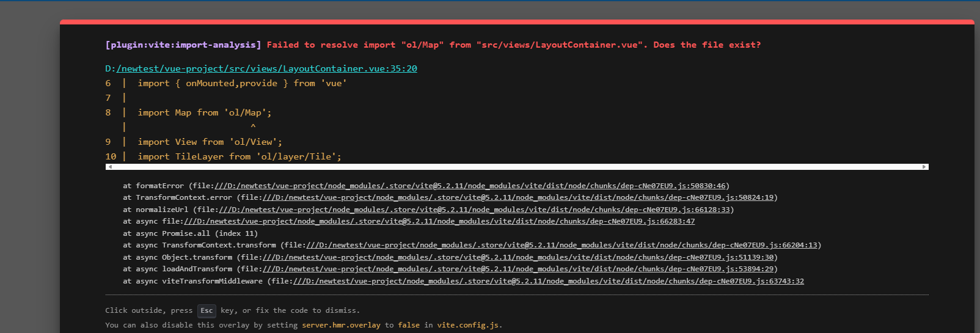This screenshot has height=333, width=980.
Task: Click the caret marker beneath 'ol/Map'
Action: click(x=253, y=127)
